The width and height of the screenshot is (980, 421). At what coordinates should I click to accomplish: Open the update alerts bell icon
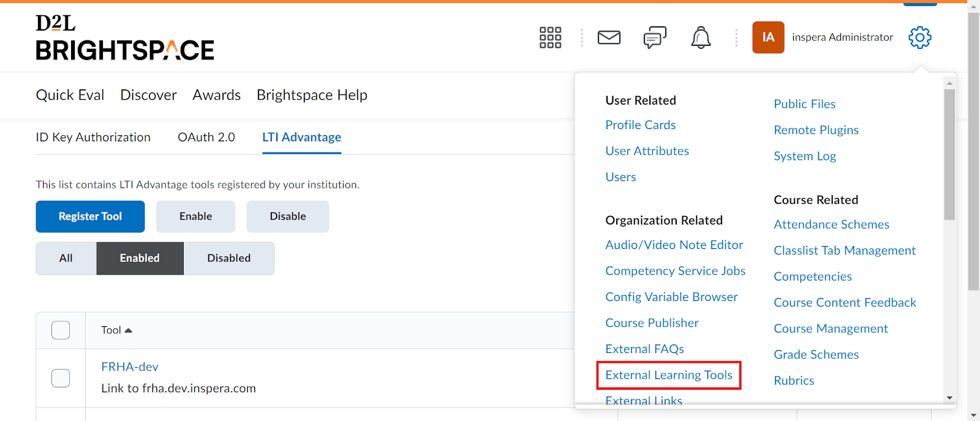[701, 37]
